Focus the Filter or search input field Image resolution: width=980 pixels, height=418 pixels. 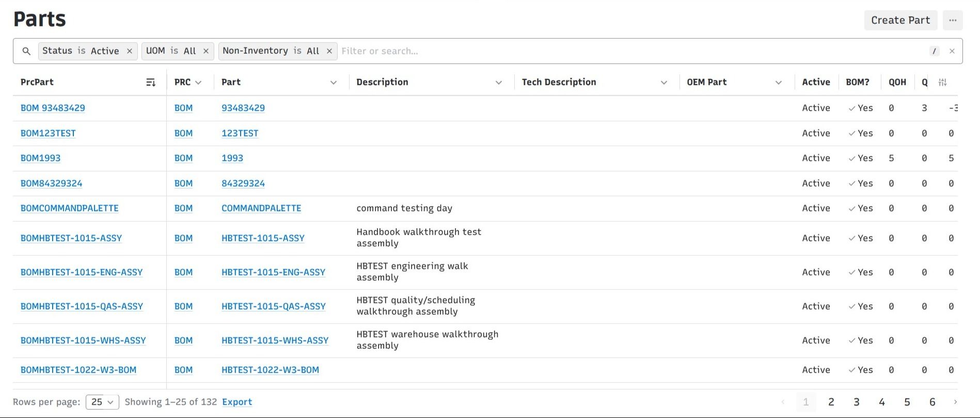633,51
